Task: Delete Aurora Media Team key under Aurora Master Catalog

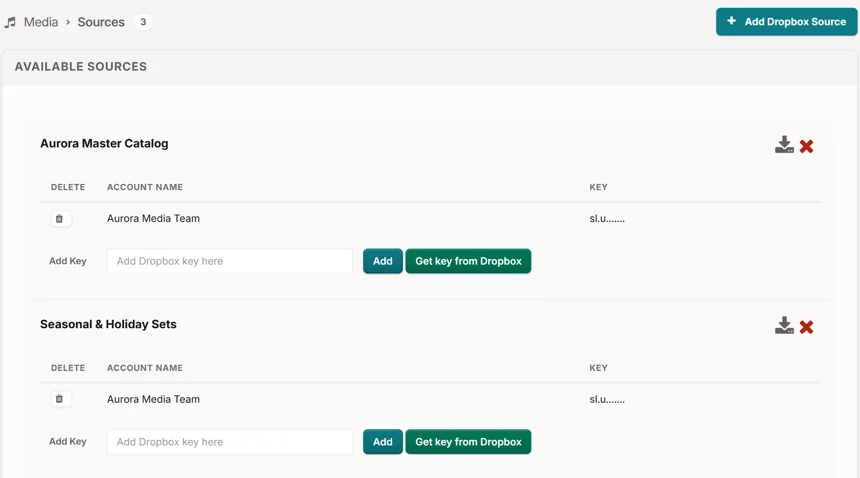Action: (x=60, y=219)
